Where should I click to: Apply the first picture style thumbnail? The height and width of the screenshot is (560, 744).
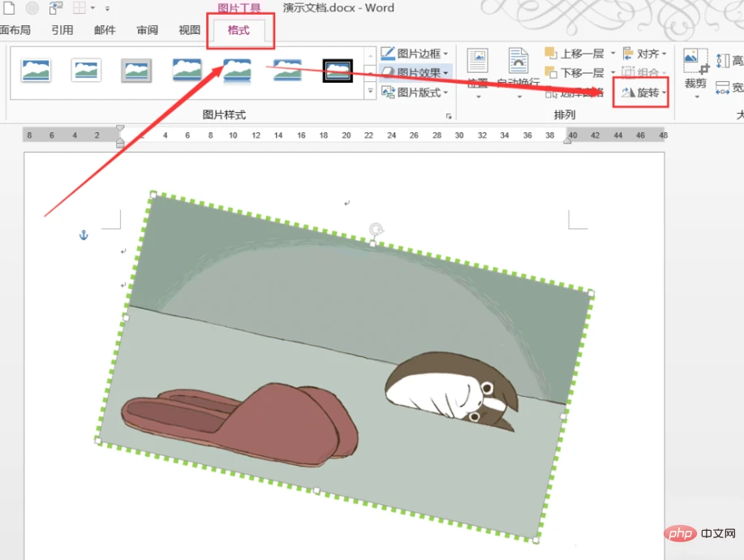click(36, 71)
